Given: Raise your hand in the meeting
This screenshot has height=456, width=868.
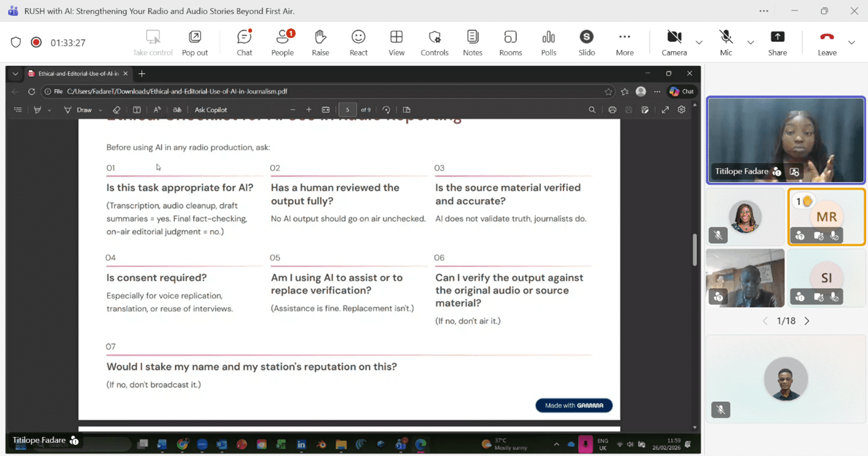Looking at the screenshot, I should [320, 42].
